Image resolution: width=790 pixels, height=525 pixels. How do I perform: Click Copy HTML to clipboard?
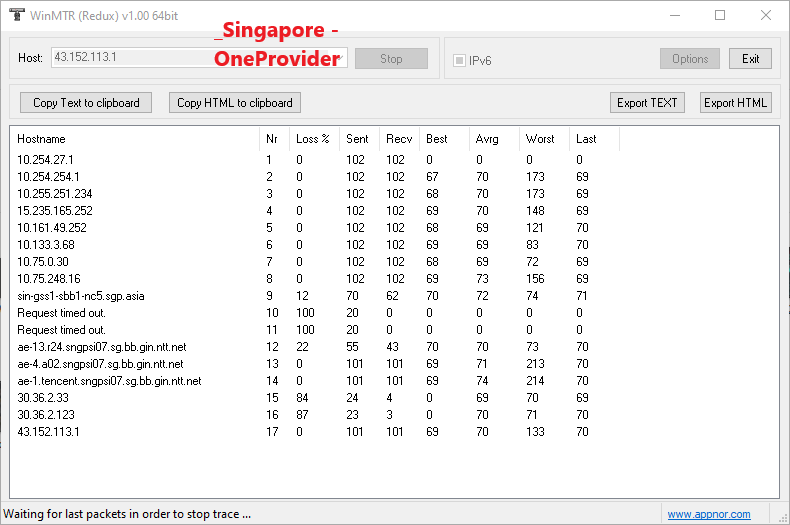pyautogui.click(x=235, y=103)
